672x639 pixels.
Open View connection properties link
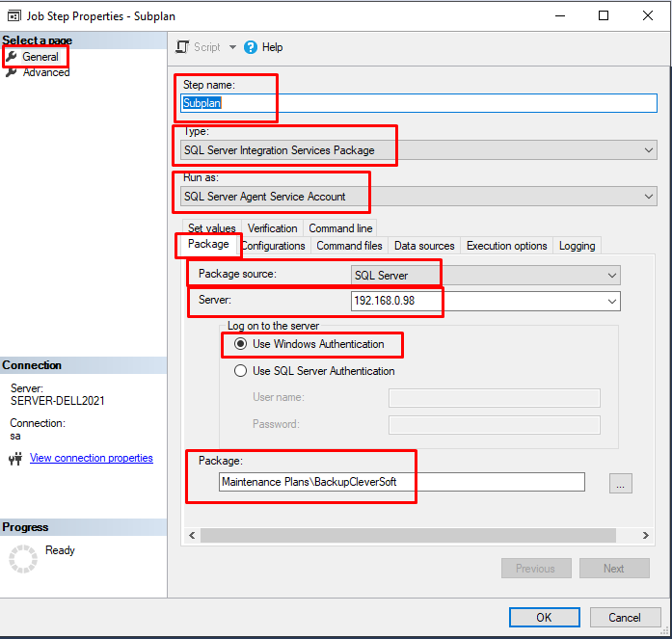92,458
